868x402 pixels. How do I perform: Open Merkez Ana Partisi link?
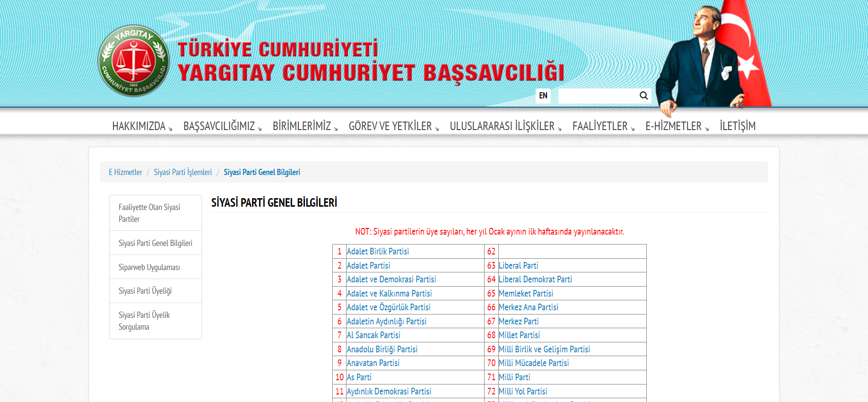pos(529,307)
